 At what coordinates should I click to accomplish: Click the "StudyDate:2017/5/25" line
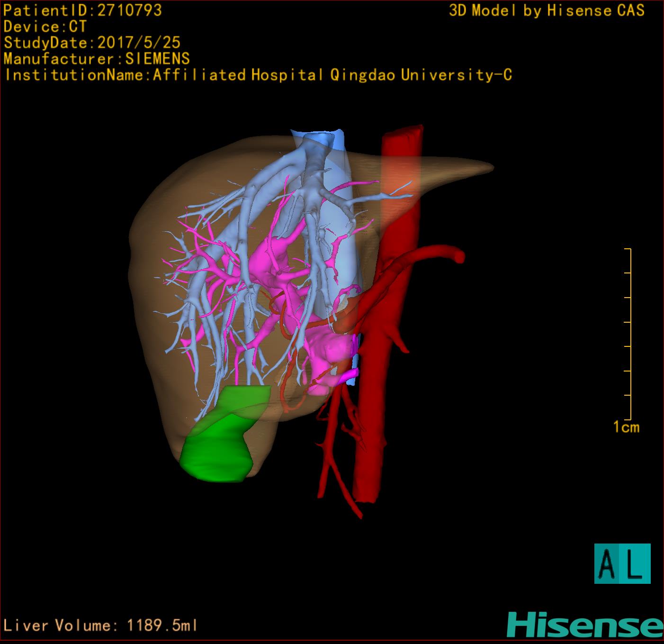(x=92, y=43)
